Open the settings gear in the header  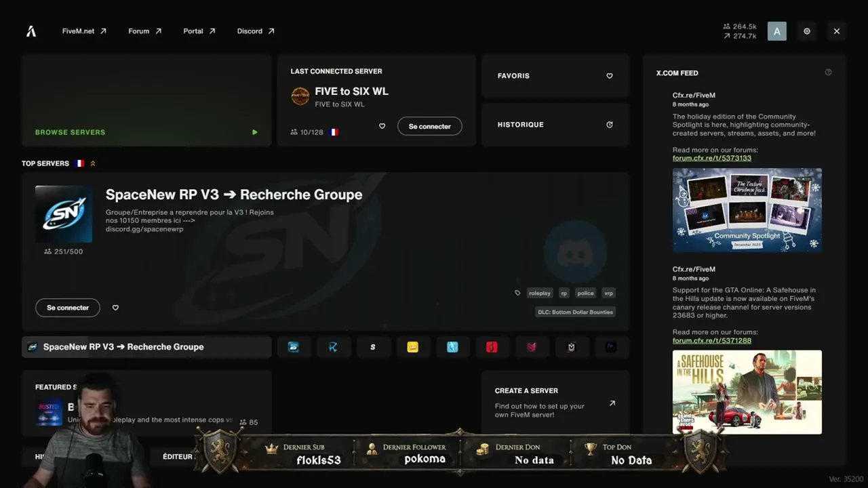point(807,31)
